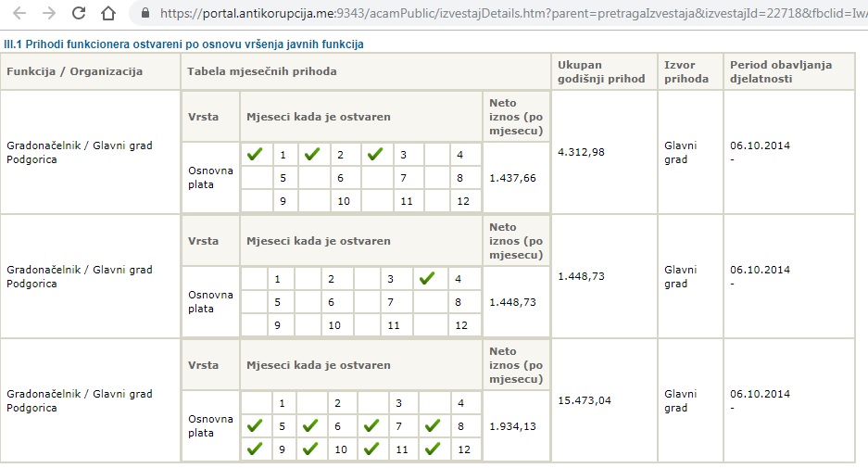Click the checkmark beside month 3

pyautogui.click(x=375, y=154)
